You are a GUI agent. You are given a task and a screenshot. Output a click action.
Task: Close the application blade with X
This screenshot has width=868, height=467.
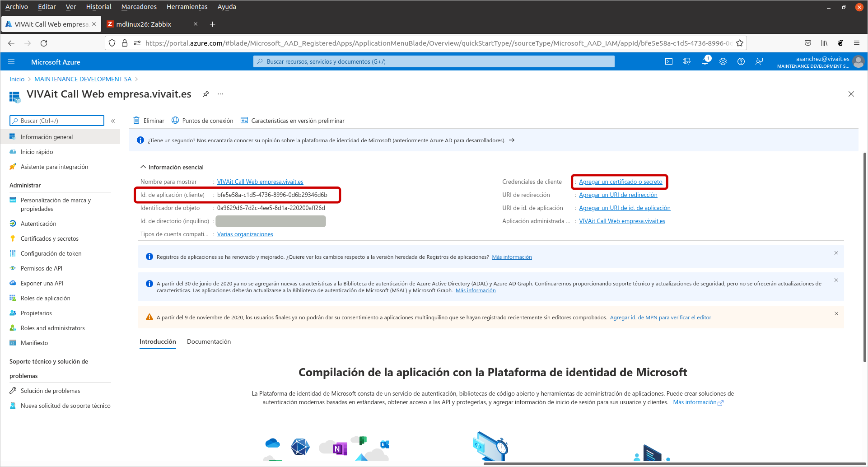(x=851, y=94)
